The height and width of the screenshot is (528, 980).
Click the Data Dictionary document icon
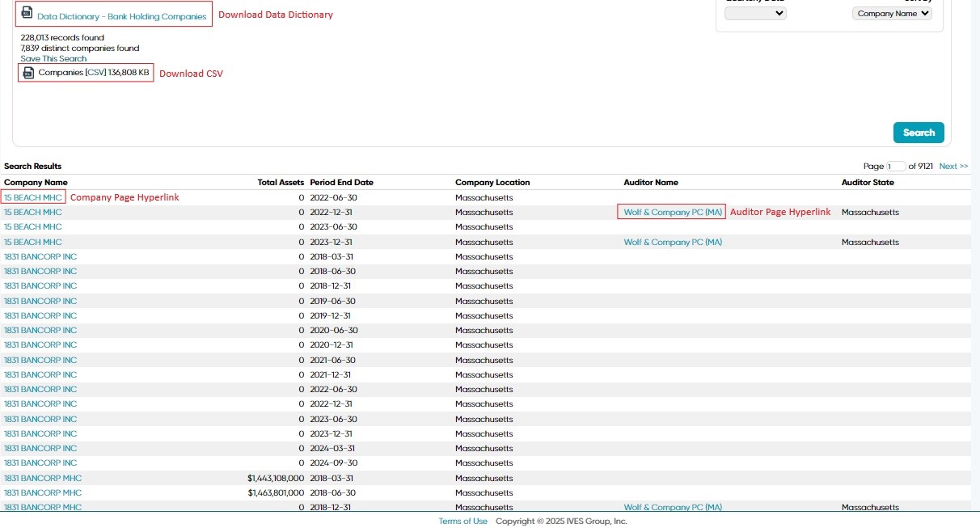click(x=27, y=14)
